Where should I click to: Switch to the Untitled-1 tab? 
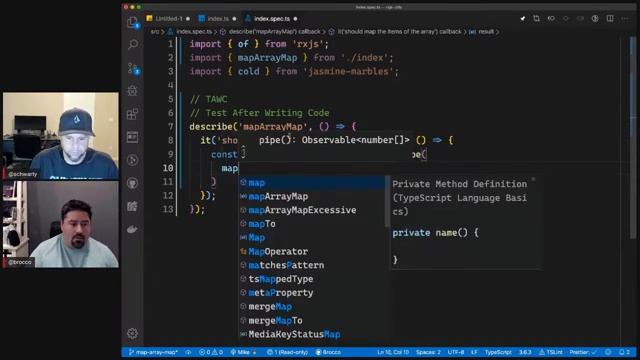168,18
